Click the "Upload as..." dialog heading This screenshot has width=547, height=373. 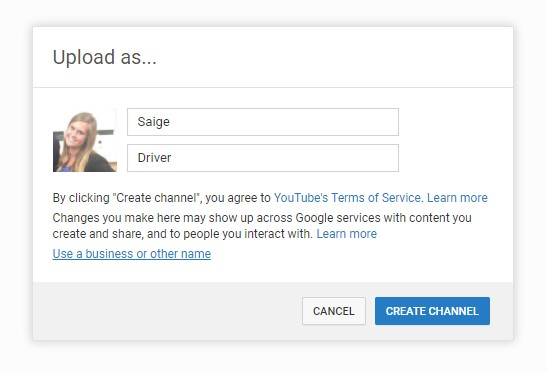pos(104,57)
